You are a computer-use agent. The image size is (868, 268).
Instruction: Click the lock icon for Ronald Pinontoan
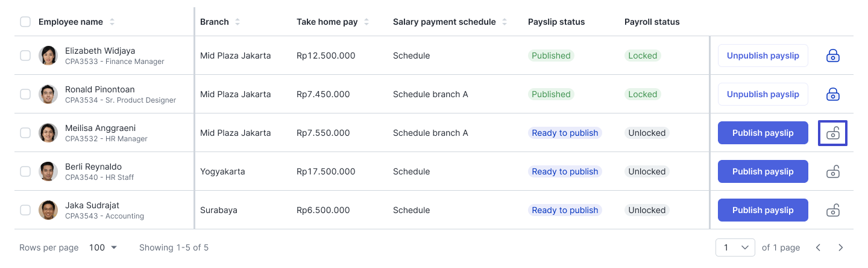pyautogui.click(x=832, y=94)
